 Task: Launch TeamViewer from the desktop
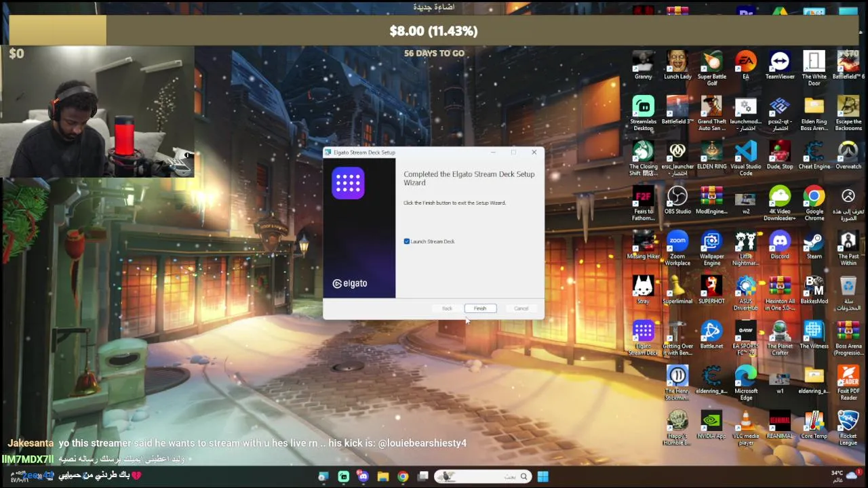[x=780, y=65]
